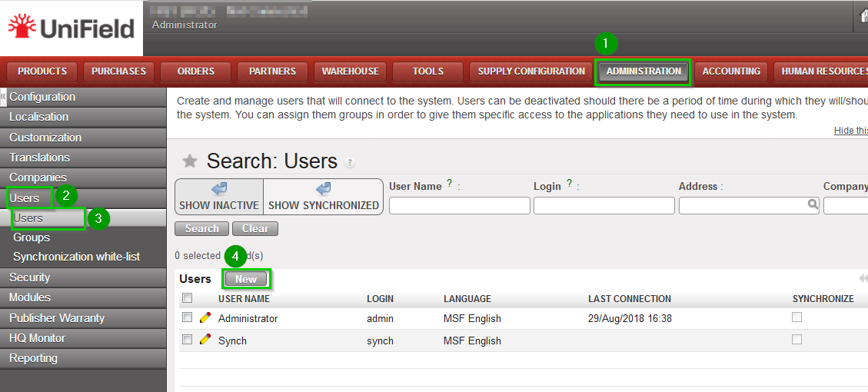Click the help question mark next to Login
Screen dimensions: 868x392
(569, 184)
